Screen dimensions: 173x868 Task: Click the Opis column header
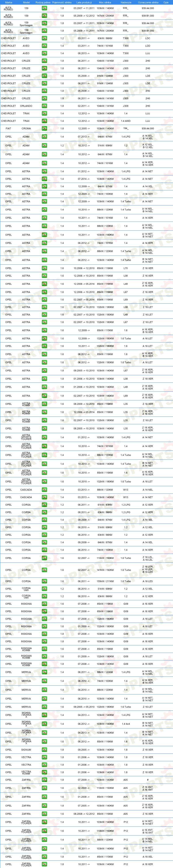coord(166,2)
